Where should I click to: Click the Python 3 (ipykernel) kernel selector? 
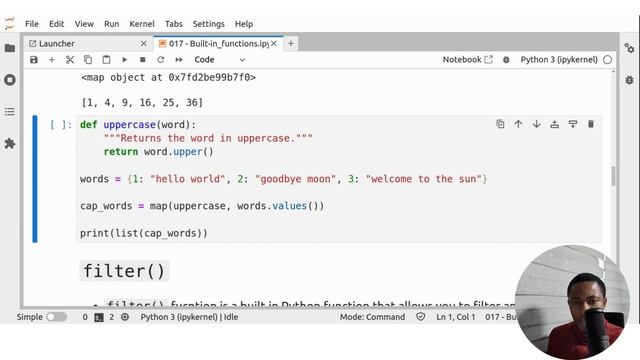pos(559,60)
